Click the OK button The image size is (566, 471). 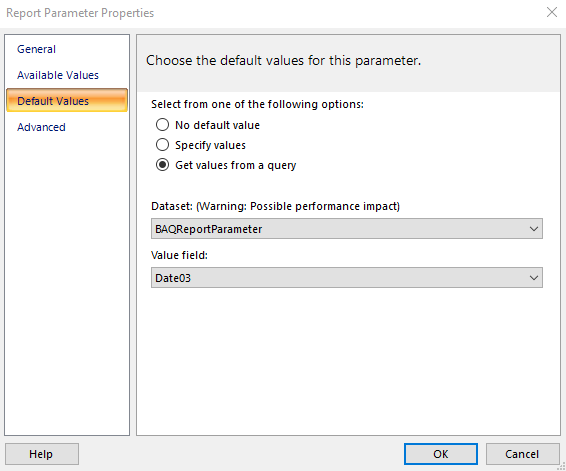(x=441, y=454)
